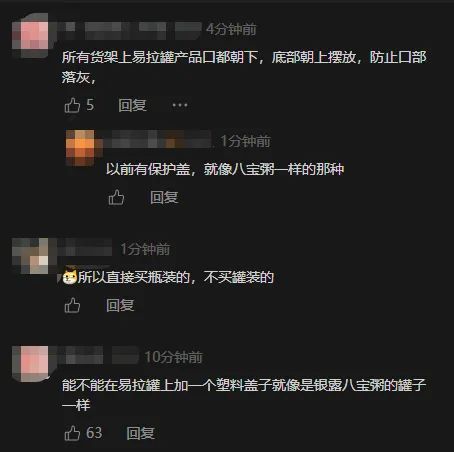454x452 pixels.
Task: Open avatar of the 1分钟前 commenter
Action: point(30,256)
